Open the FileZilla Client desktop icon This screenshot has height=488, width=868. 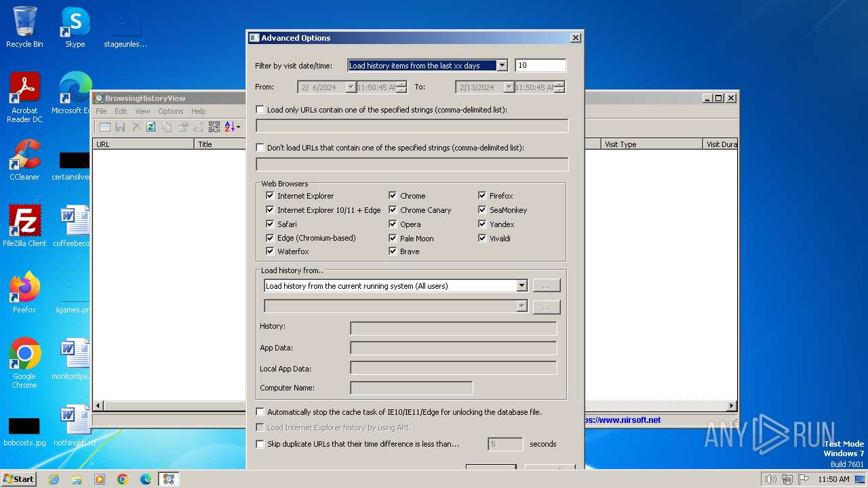click(24, 226)
